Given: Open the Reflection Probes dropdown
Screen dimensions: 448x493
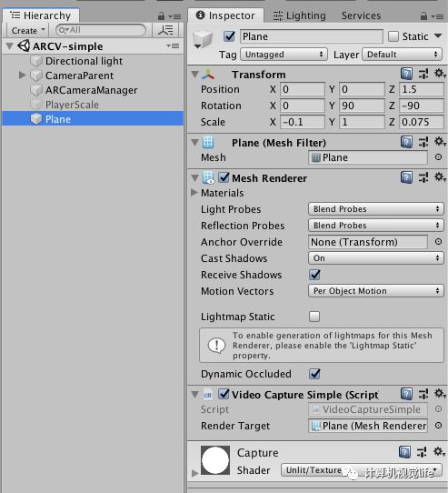Looking at the screenshot, I should 375,225.
